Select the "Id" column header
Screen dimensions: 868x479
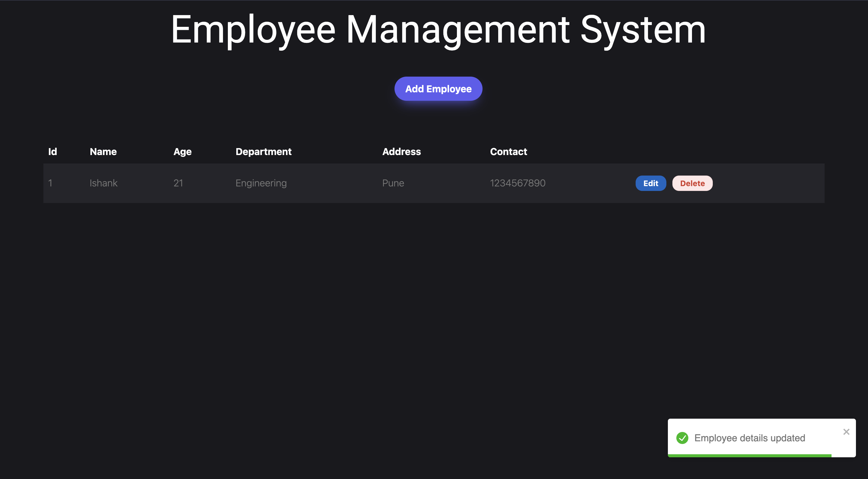52,152
